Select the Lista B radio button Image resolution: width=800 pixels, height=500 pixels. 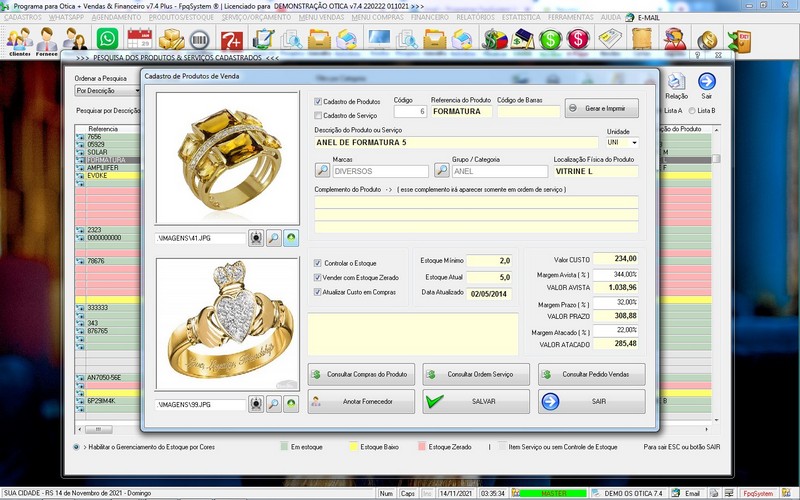[692, 110]
